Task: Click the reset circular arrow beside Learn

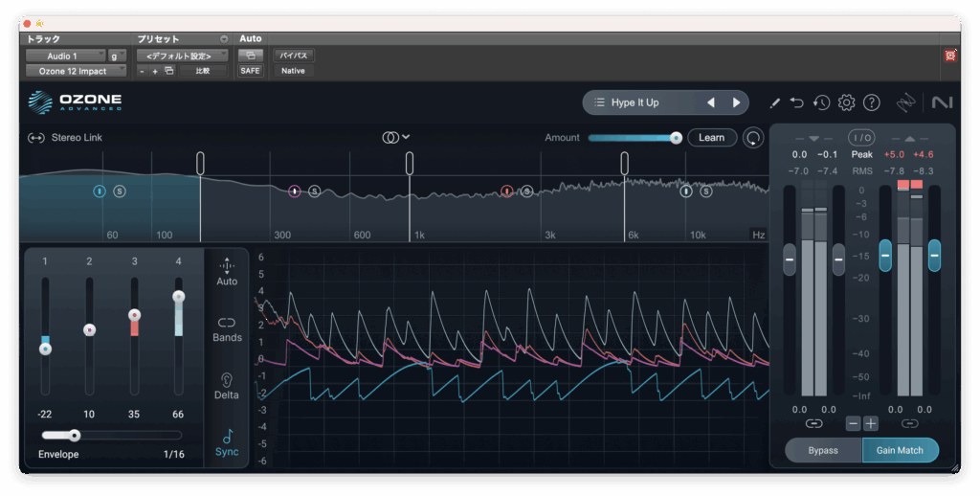Action: point(754,138)
